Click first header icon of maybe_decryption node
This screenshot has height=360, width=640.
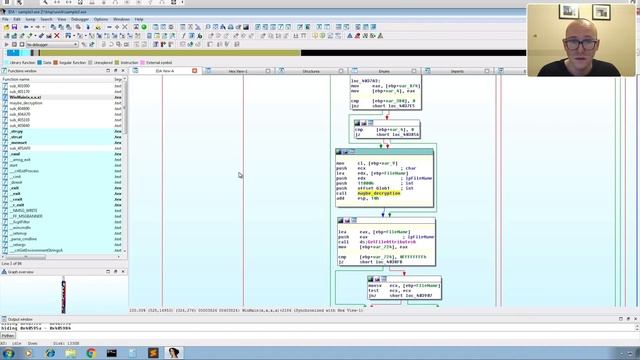tap(339, 152)
